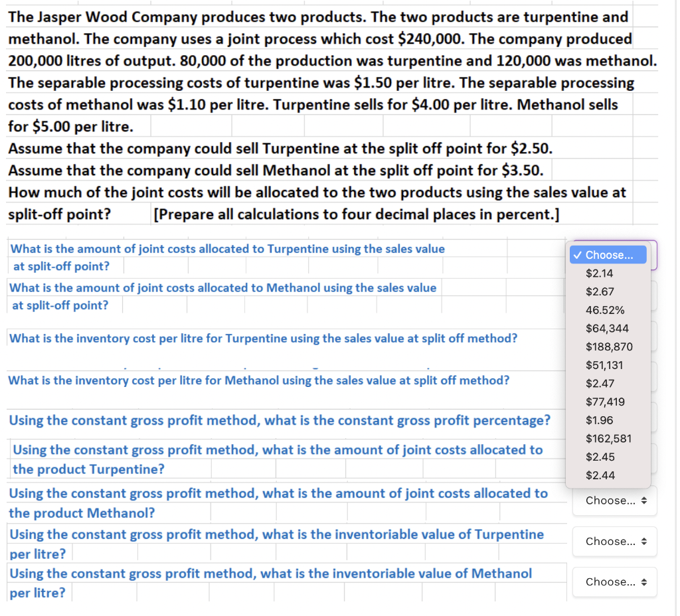Select the $2.47 option
The height and width of the screenshot is (616, 680).
610,384
